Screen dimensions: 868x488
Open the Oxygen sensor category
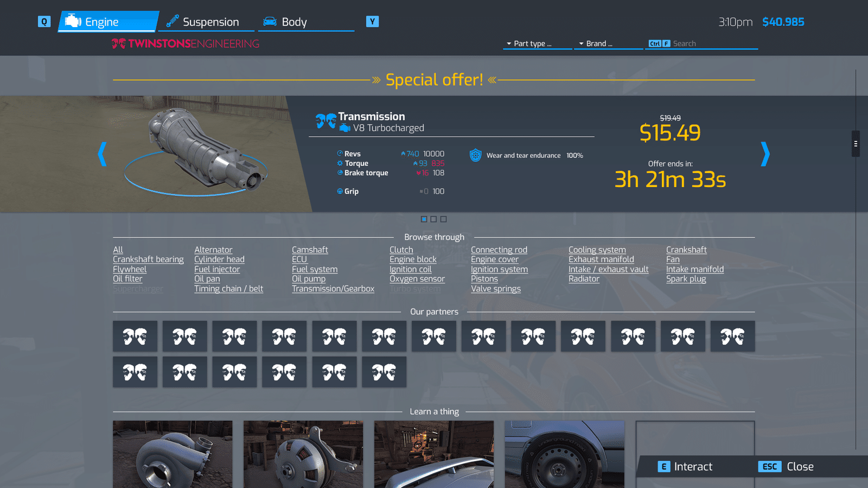pos(417,279)
